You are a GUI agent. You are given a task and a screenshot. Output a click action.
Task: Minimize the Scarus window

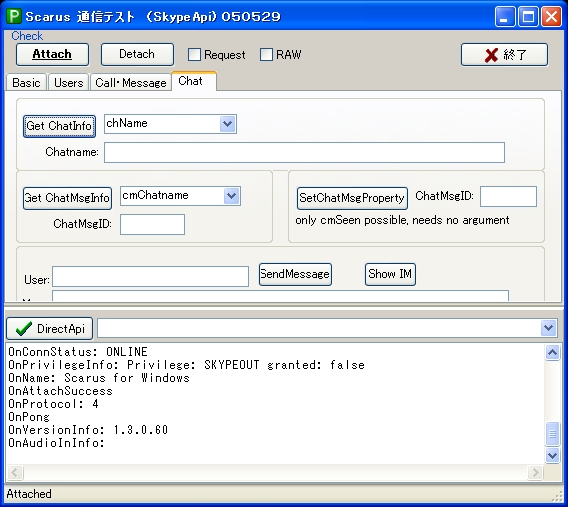pos(505,17)
